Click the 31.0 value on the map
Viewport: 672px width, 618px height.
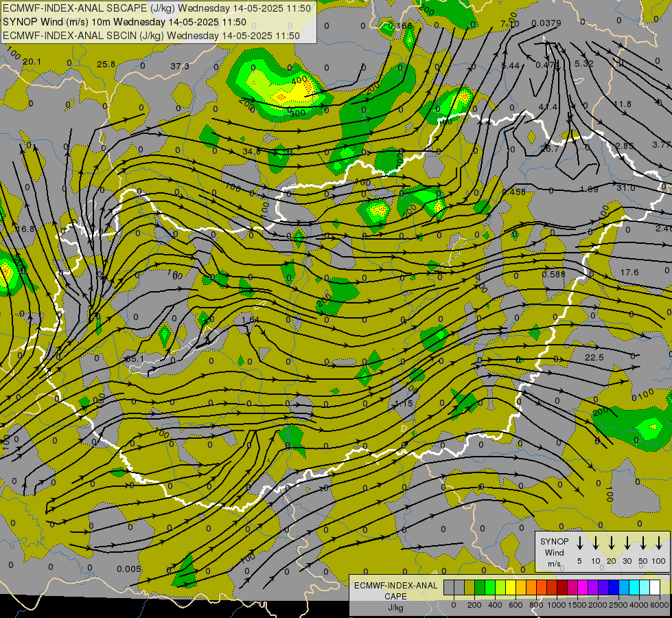click(626, 188)
